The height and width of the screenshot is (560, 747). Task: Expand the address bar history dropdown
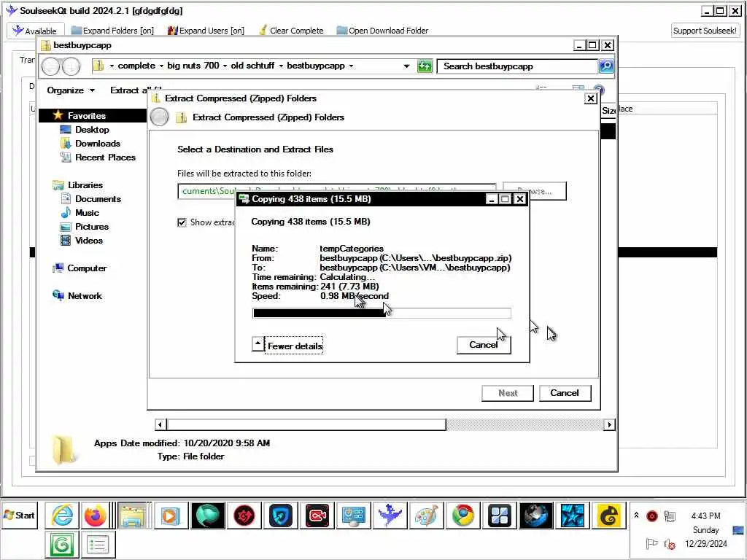406,66
